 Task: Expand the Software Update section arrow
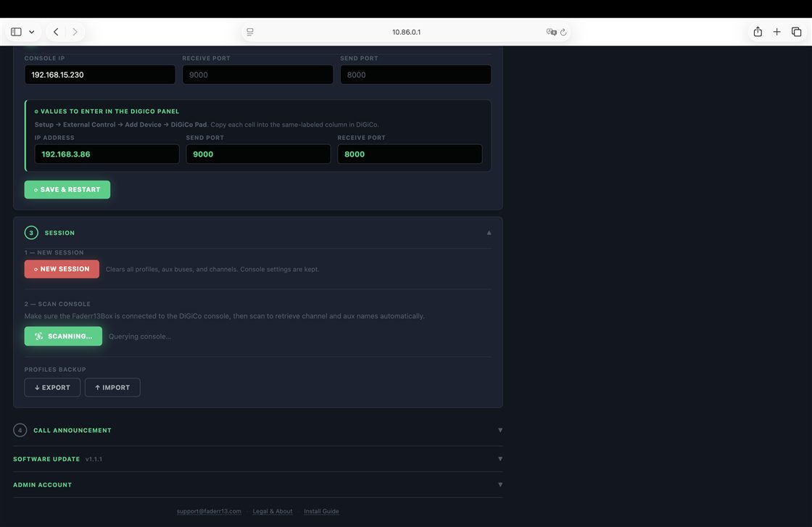pyautogui.click(x=500, y=459)
